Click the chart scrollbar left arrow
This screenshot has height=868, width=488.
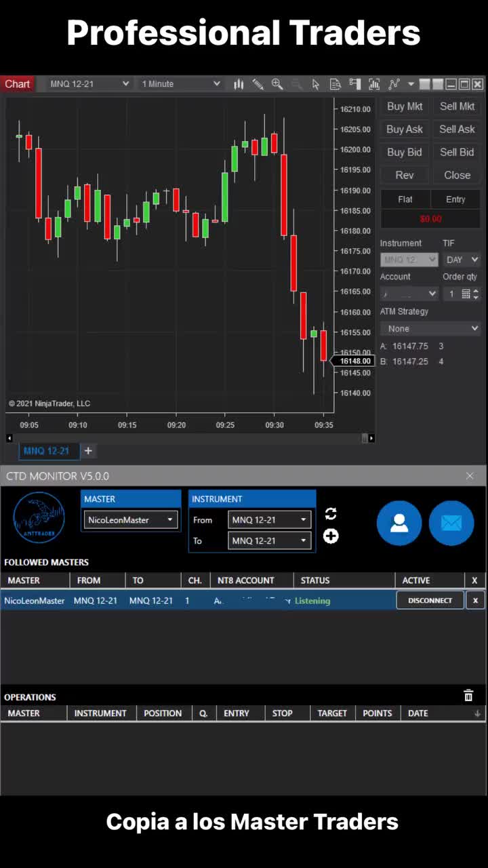(9, 439)
